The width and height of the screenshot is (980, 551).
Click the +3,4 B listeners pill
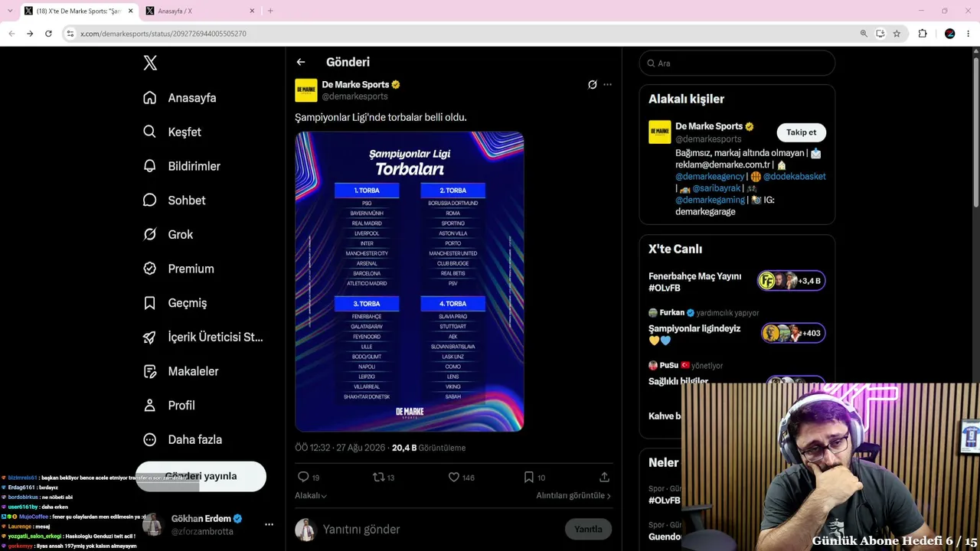point(791,281)
